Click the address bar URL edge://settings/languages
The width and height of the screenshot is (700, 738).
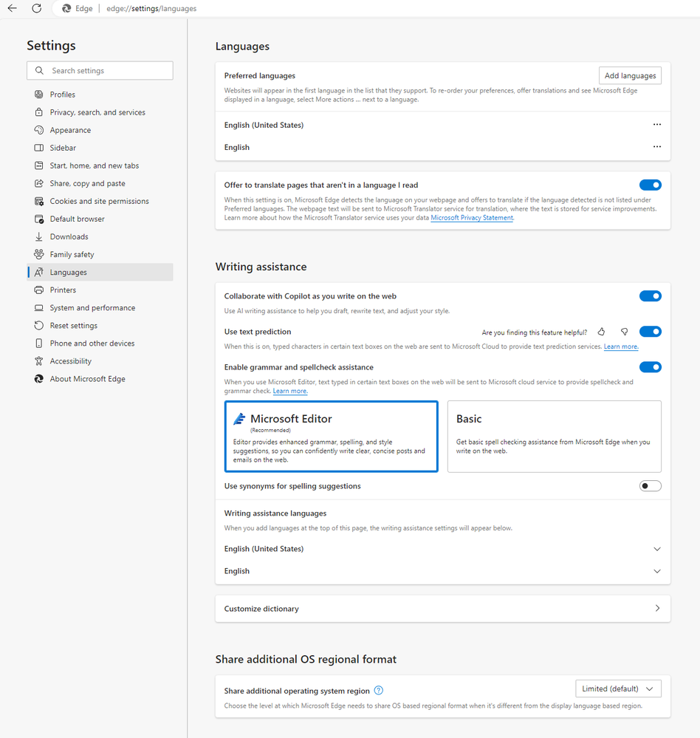151,8
